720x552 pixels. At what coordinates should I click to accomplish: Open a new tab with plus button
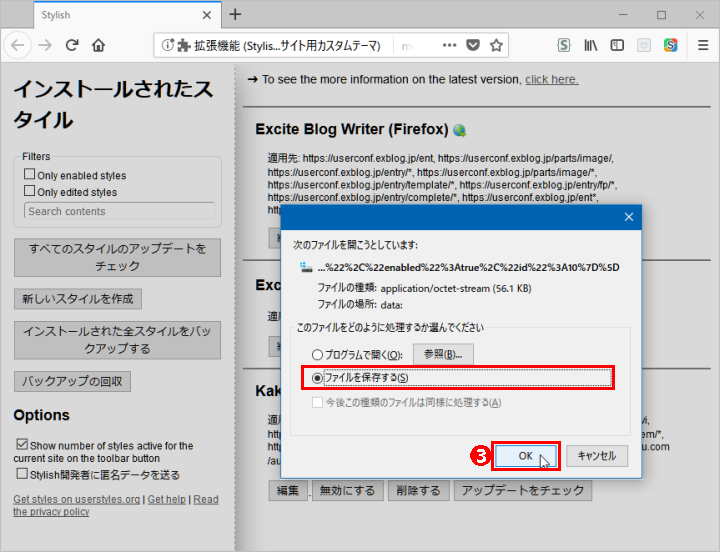235,15
